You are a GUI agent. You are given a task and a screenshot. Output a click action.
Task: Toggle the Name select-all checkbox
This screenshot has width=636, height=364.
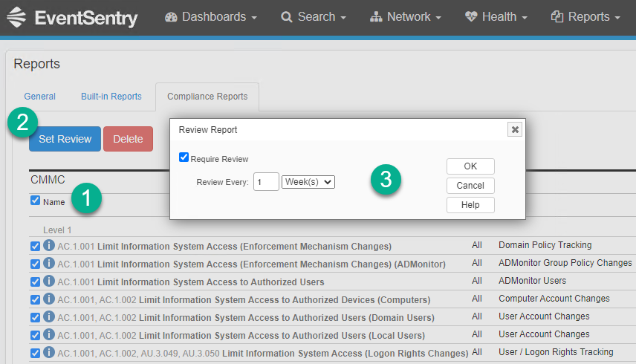[x=35, y=201]
